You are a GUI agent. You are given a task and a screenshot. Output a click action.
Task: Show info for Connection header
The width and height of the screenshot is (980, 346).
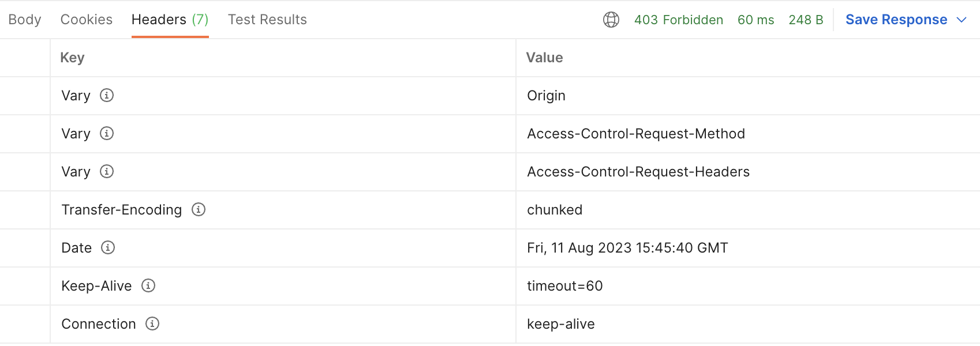click(152, 324)
